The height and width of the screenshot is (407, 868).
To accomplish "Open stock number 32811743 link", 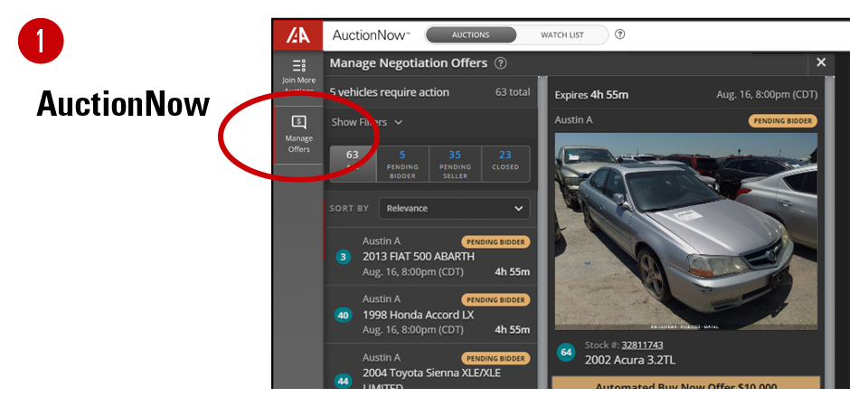I will tap(642, 345).
